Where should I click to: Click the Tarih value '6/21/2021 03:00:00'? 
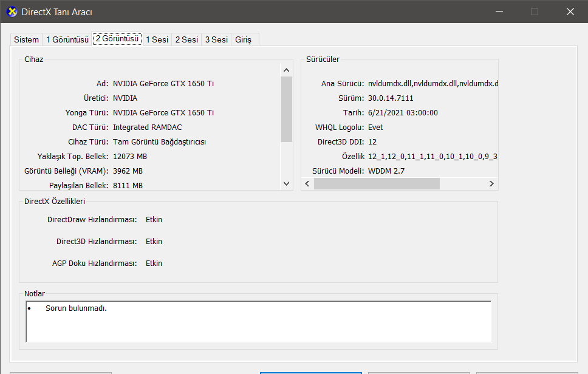[x=403, y=113]
